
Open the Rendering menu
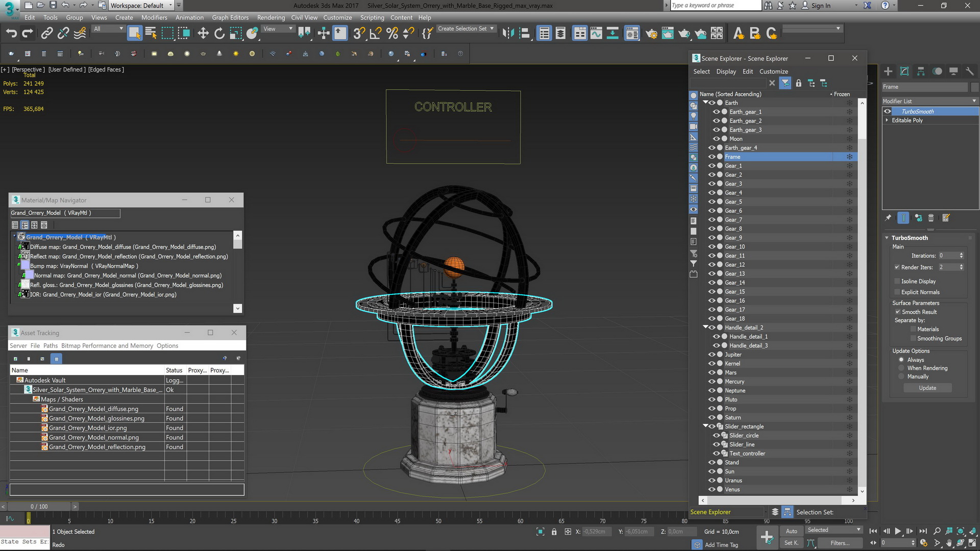click(271, 17)
